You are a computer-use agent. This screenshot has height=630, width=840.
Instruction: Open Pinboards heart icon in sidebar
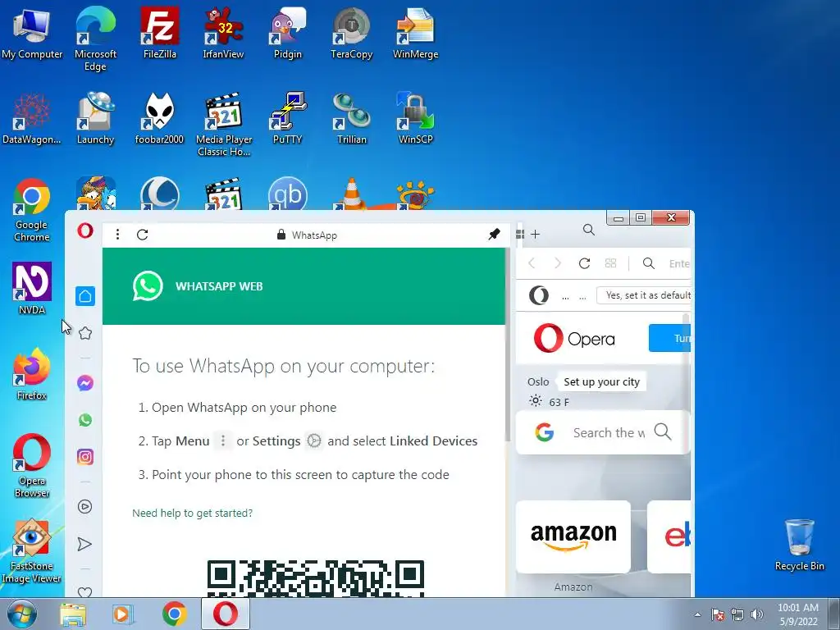click(84, 592)
